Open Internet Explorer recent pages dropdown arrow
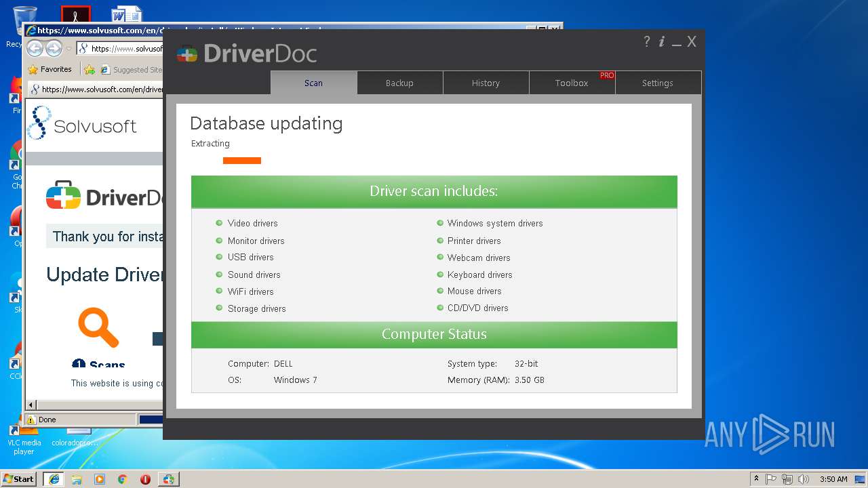 point(68,49)
